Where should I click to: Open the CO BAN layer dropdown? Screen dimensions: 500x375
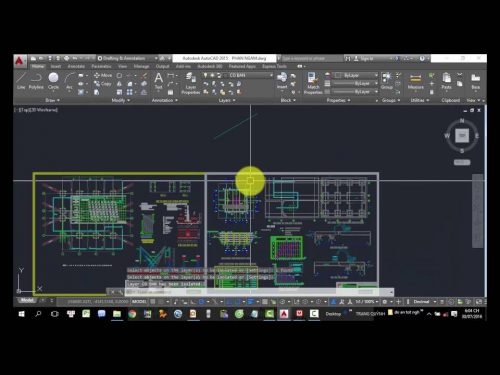[x=250, y=76]
